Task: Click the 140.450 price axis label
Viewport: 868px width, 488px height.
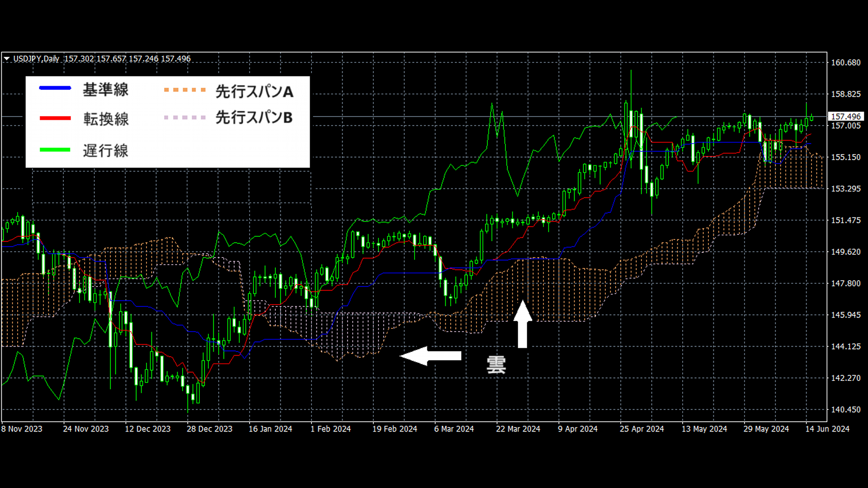Action: click(x=845, y=409)
